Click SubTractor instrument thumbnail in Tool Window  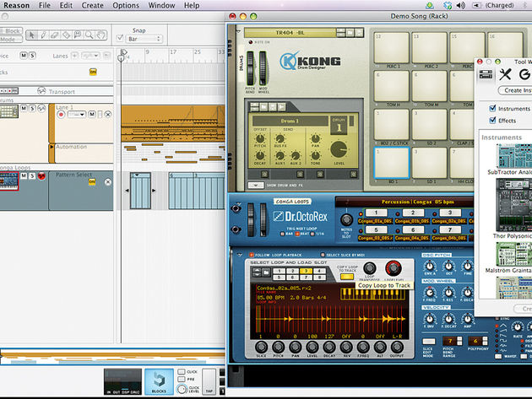point(514,155)
